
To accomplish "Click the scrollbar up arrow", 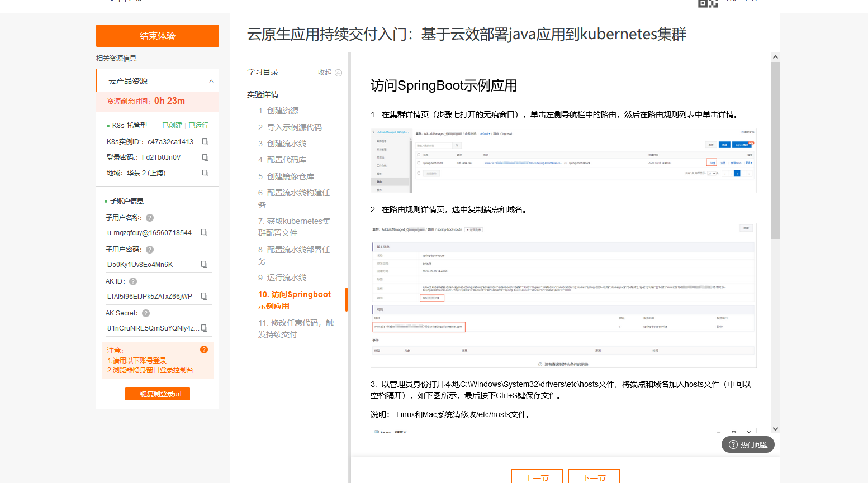I will (775, 57).
